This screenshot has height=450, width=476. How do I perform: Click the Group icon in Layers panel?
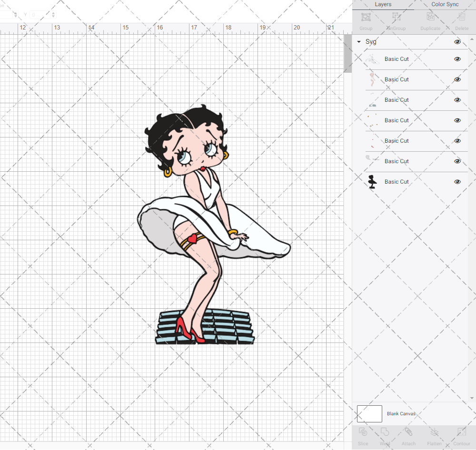pyautogui.click(x=366, y=17)
